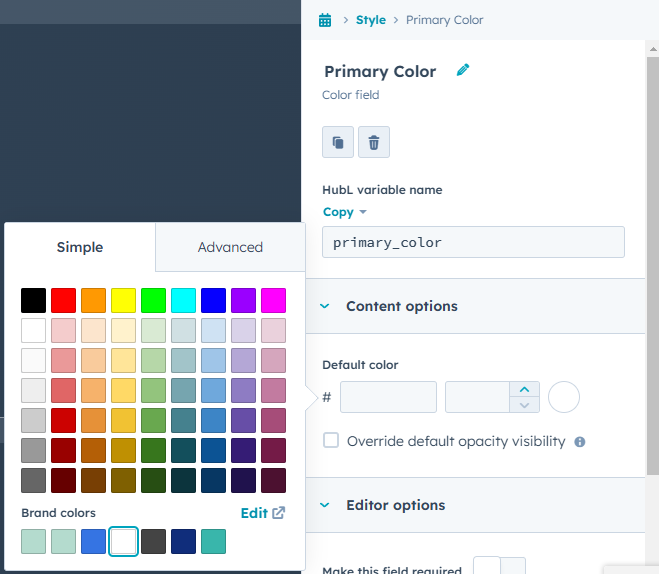659x574 pixels.
Task: Pick the pure red color swatch
Action: coord(63,300)
